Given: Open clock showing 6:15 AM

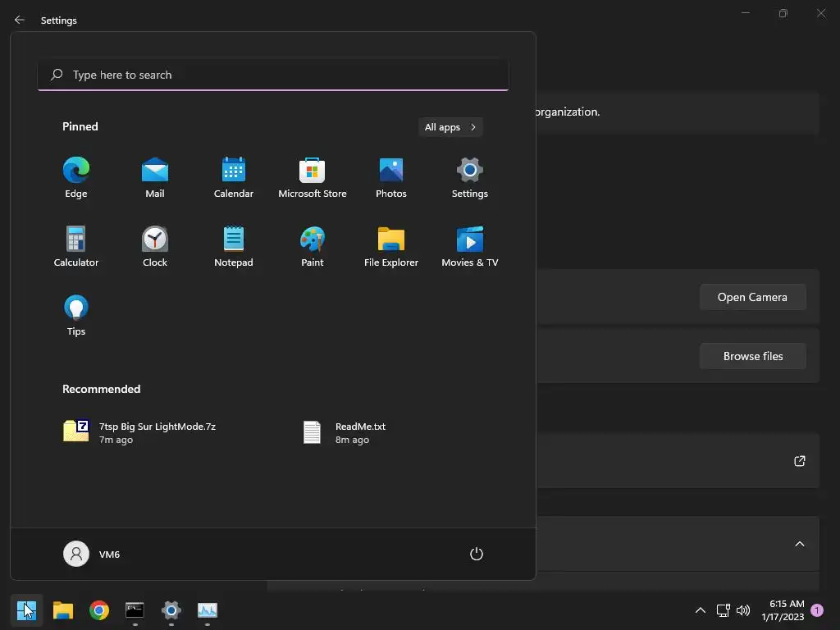Looking at the screenshot, I should coord(783,610).
